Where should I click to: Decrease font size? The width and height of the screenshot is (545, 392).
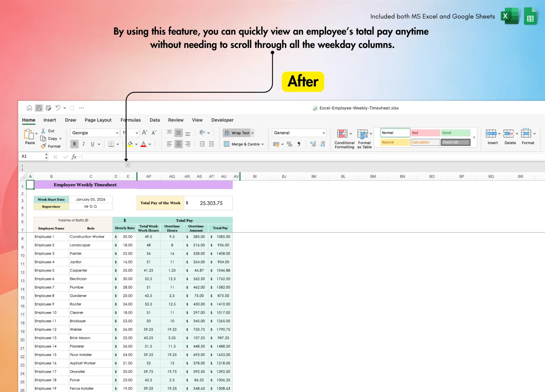154,133
